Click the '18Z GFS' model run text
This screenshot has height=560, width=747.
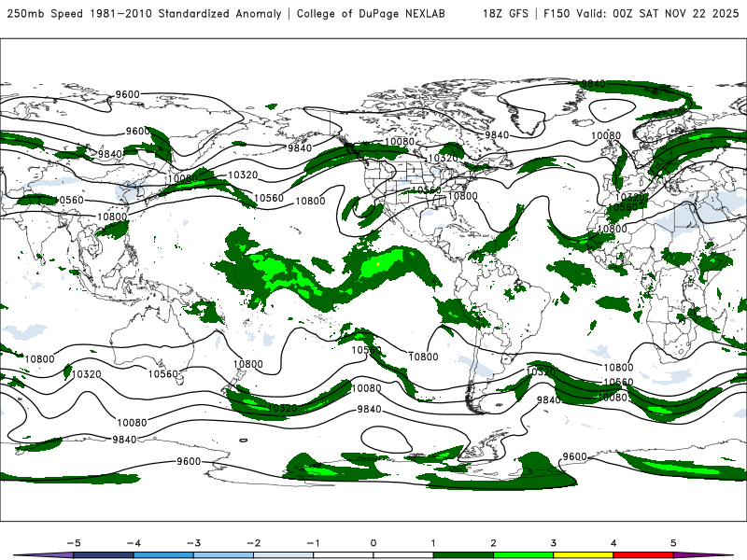point(505,14)
